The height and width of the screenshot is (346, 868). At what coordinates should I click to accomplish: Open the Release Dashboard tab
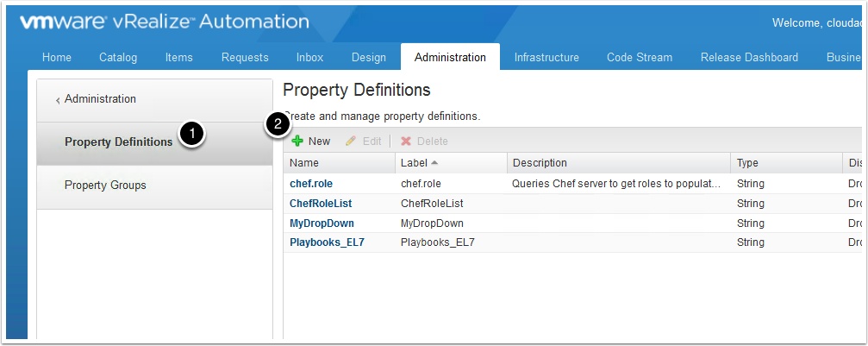pos(749,57)
